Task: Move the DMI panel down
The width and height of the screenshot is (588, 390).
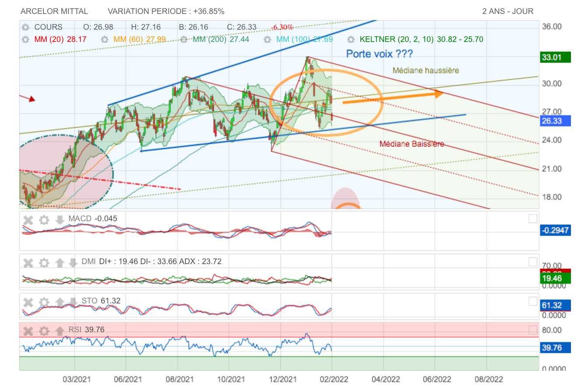Action: pos(73,262)
